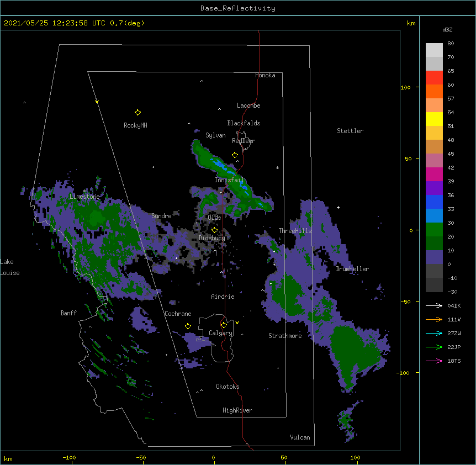Click the km label at top right
Screen dimensions: 476x465
411,23
